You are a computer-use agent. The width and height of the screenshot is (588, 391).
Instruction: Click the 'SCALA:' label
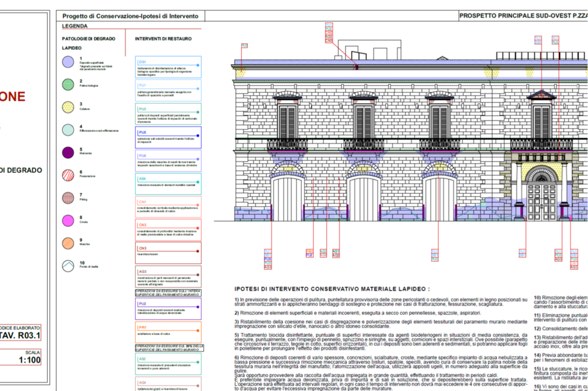pyautogui.click(x=33, y=352)
